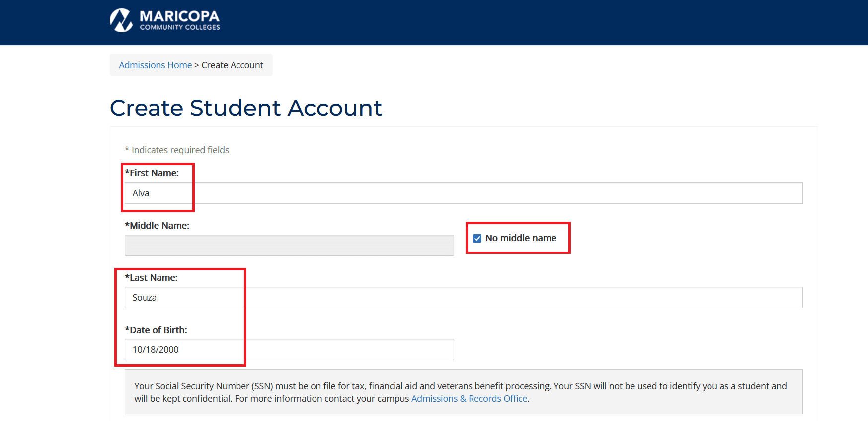Open the Admissions Home breadcrumb link

155,65
